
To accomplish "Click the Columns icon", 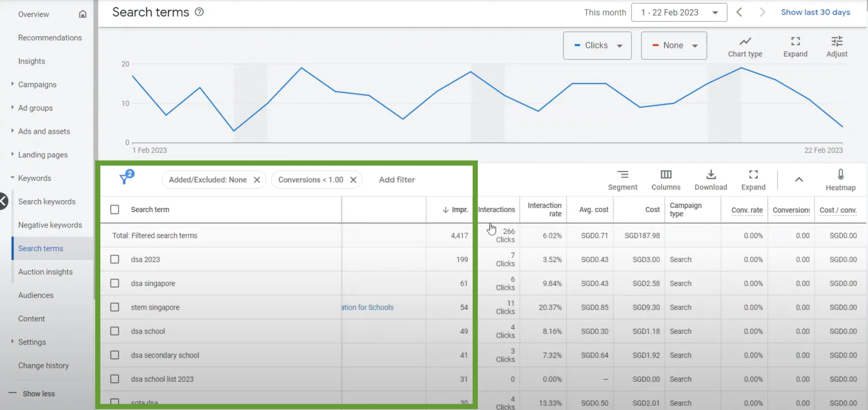I will pyautogui.click(x=666, y=175).
